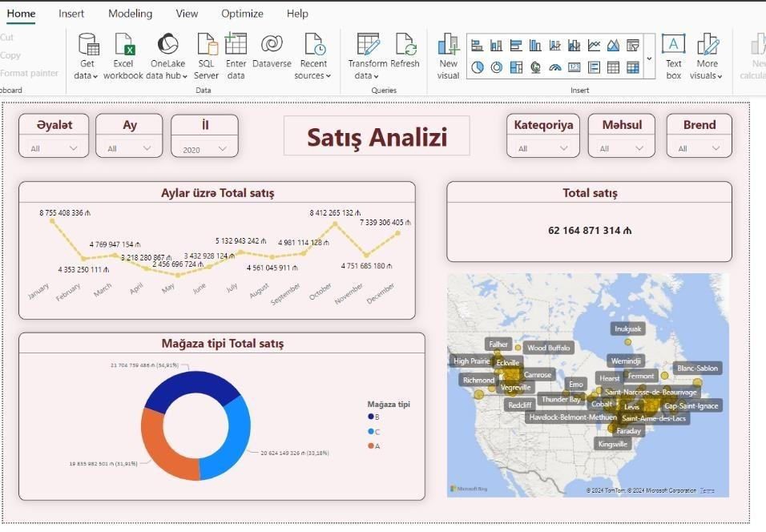
Task: Refresh the report data
Action: (x=405, y=50)
